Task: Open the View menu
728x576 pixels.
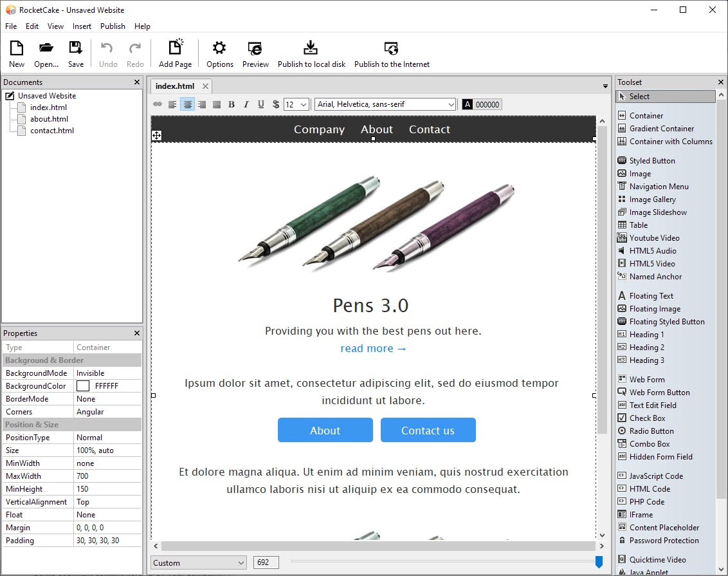Action: tap(55, 26)
